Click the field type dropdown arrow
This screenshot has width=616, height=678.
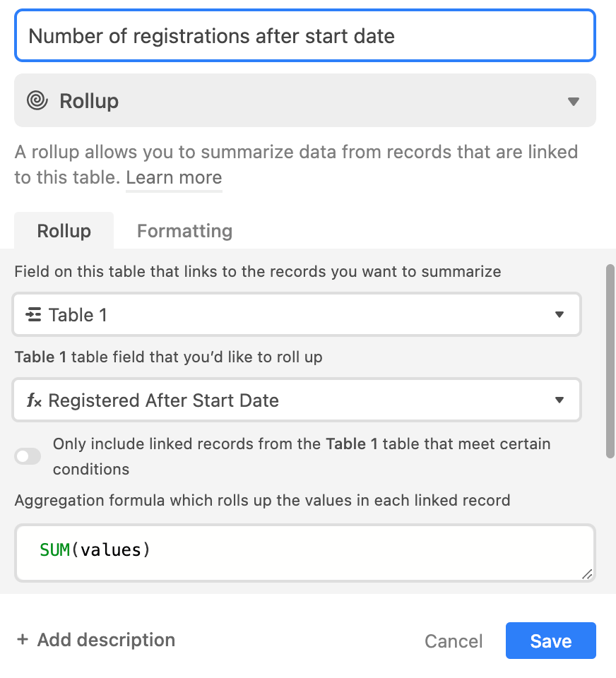(x=573, y=102)
